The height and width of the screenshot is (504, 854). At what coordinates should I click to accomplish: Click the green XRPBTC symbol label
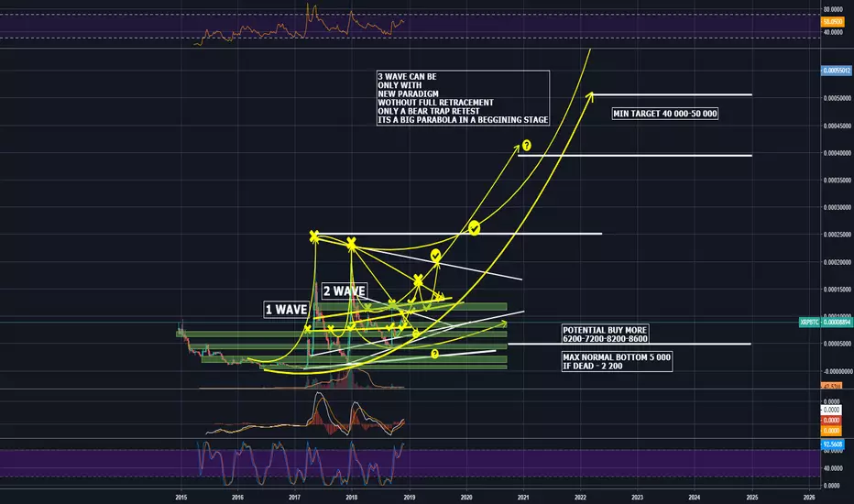[x=809, y=323]
